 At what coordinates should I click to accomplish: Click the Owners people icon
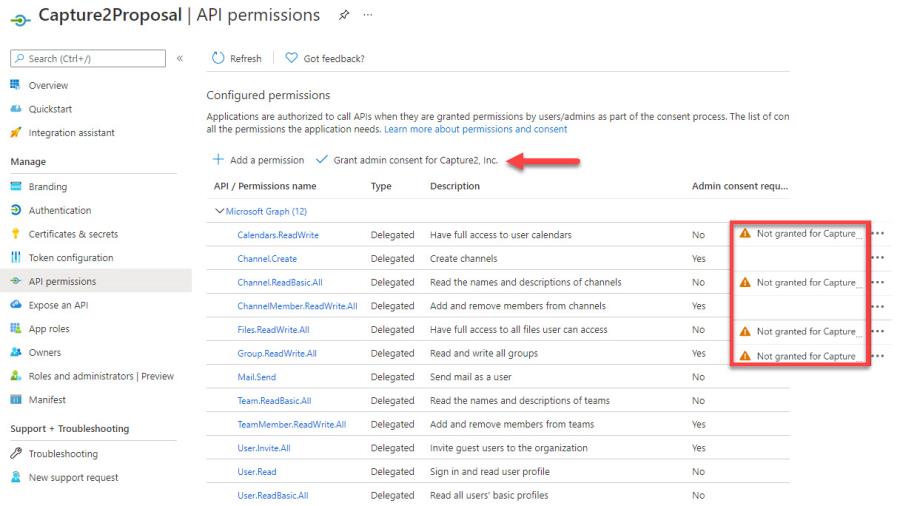(15, 352)
